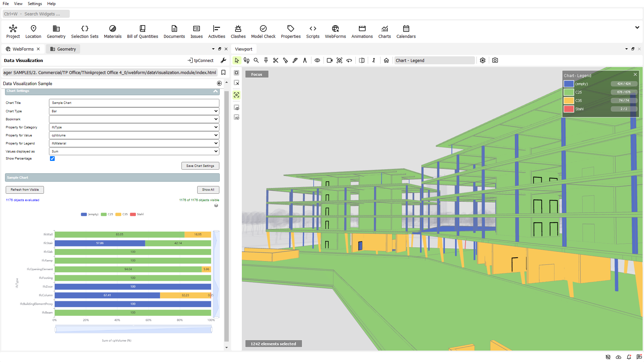Open the Settings menu
The width and height of the screenshot is (644, 362).
(x=35, y=4)
